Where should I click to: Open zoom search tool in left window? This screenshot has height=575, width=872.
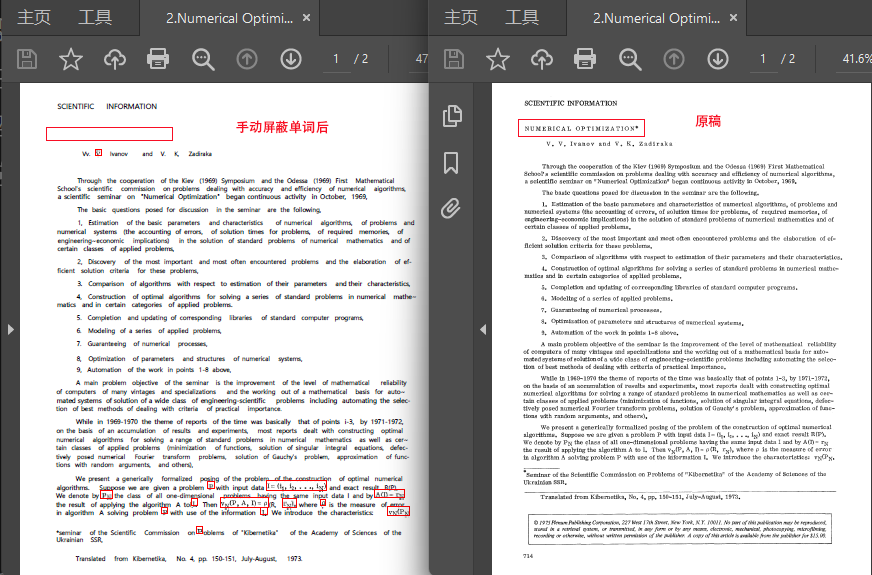click(x=203, y=59)
